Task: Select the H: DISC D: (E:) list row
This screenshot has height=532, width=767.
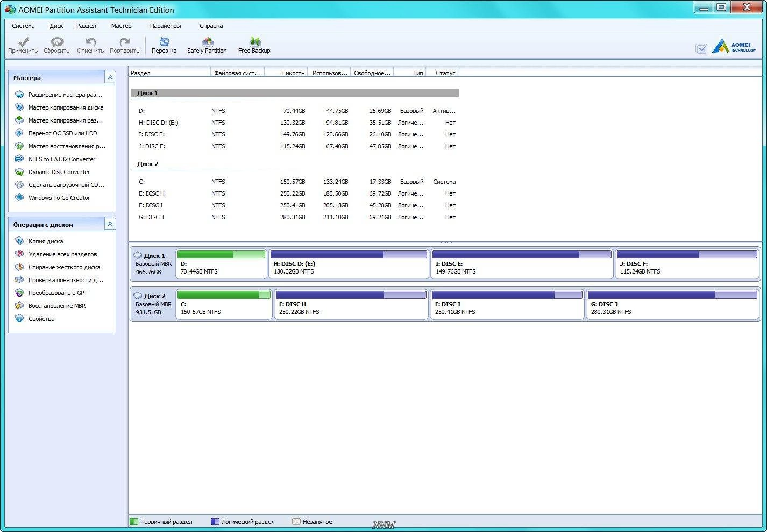Action: [x=295, y=123]
